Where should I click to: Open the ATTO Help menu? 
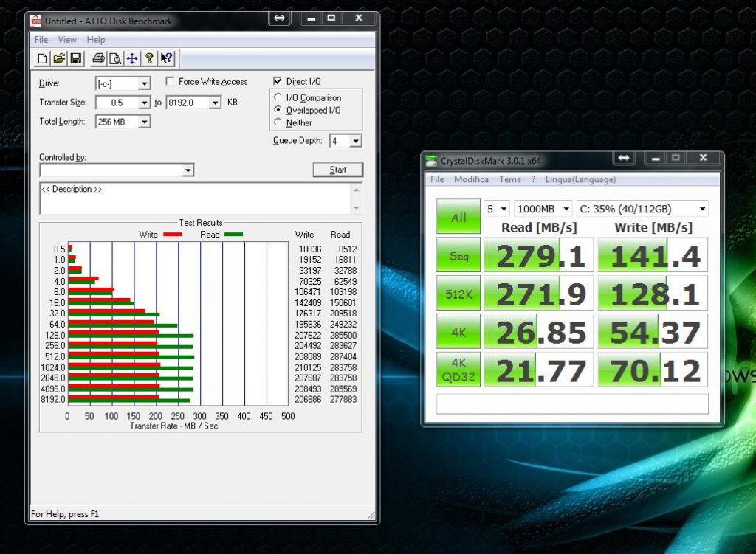pyautogui.click(x=96, y=40)
